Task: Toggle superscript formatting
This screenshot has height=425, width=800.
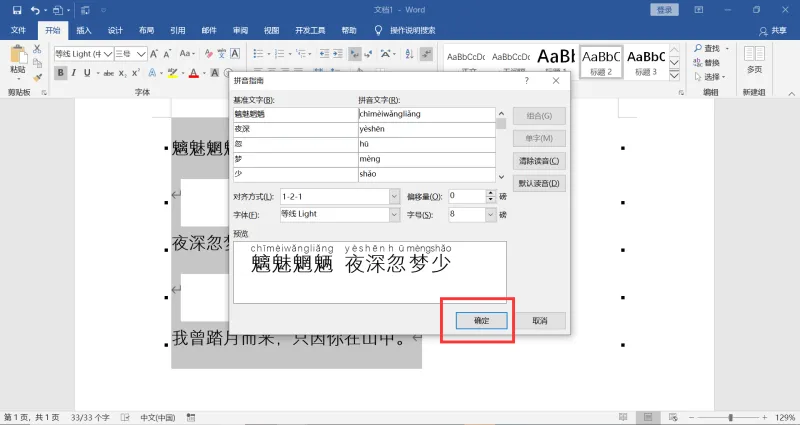Action: [135, 73]
